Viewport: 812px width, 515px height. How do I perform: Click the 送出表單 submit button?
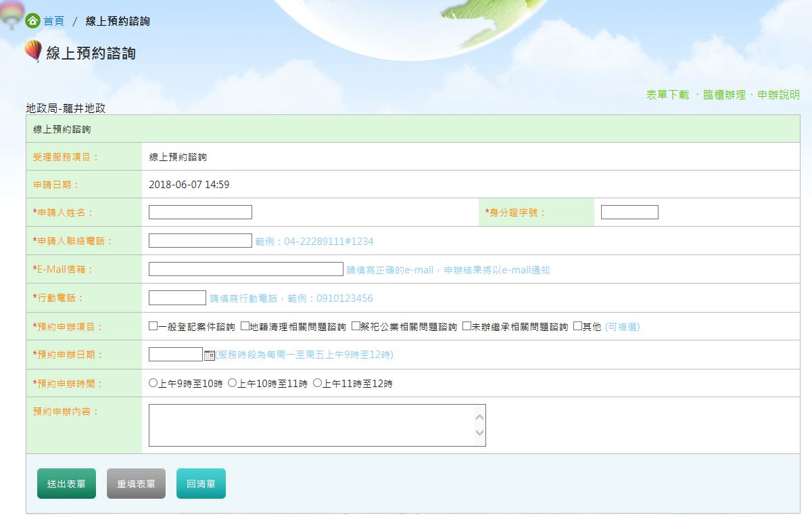point(66,484)
